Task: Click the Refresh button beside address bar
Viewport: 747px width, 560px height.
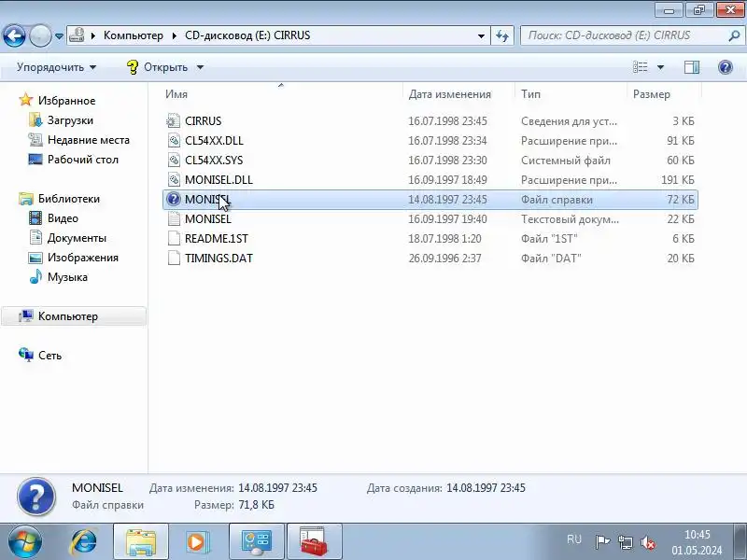Action: (502, 35)
